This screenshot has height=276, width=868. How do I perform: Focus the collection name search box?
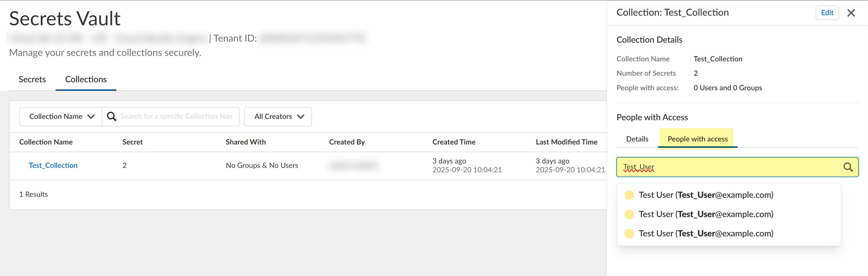tap(176, 116)
